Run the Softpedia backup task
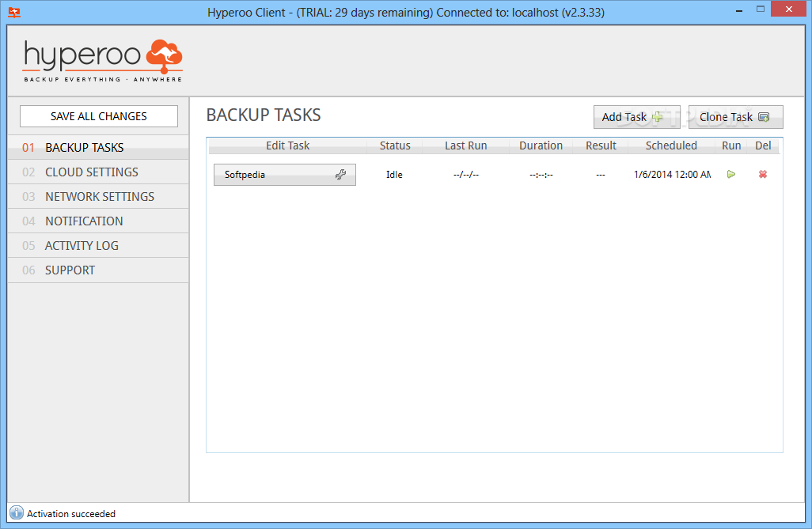Viewport: 812px width, 529px height. pyautogui.click(x=730, y=175)
